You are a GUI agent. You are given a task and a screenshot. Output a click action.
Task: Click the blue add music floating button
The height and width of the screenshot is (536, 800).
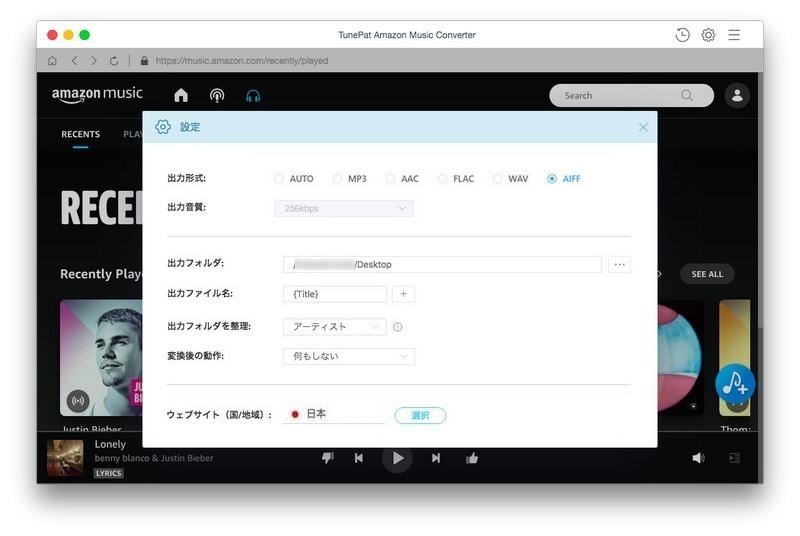pos(735,384)
